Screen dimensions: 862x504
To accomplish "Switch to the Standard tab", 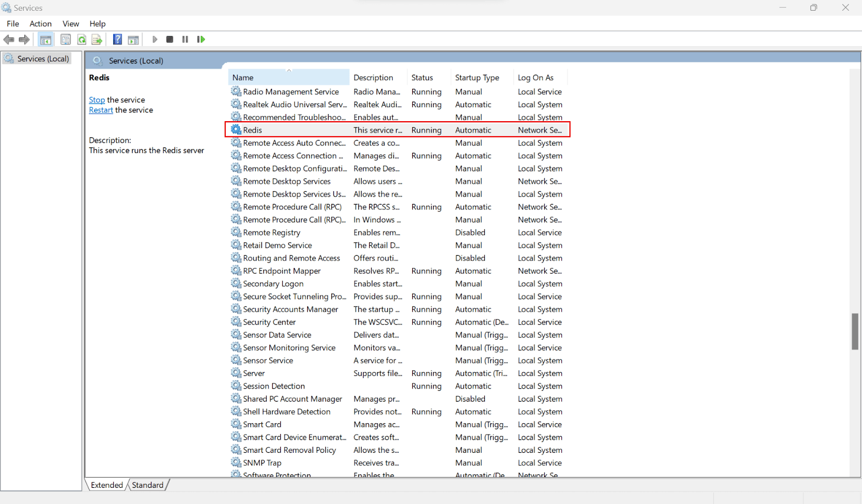I will 148,485.
